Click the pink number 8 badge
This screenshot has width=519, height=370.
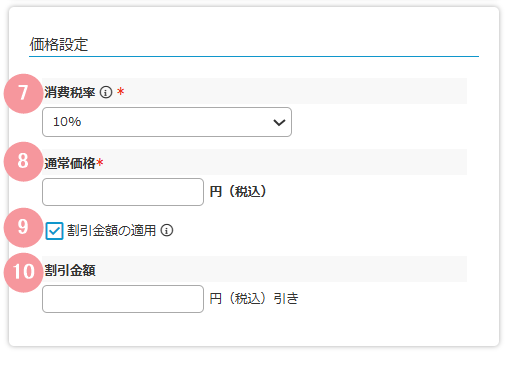(23, 161)
